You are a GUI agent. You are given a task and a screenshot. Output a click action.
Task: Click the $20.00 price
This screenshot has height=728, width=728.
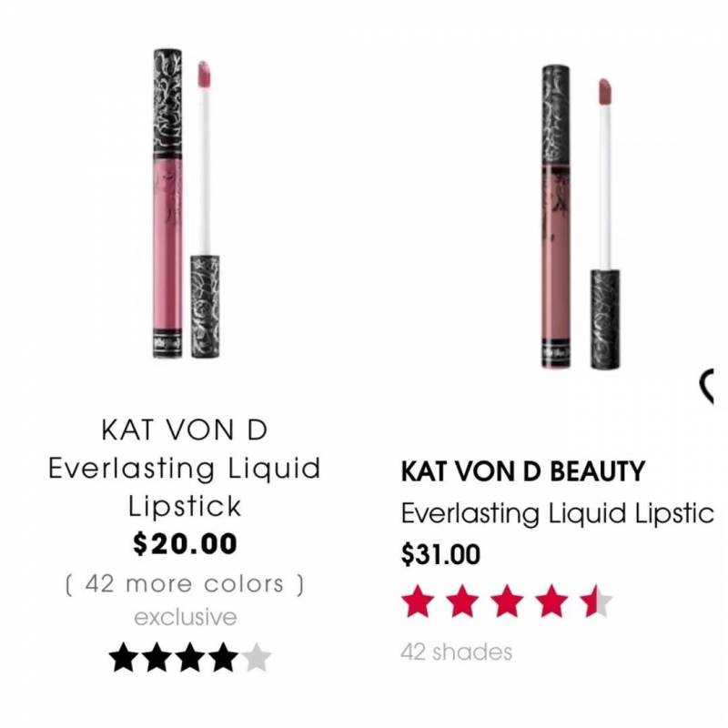[x=185, y=544]
